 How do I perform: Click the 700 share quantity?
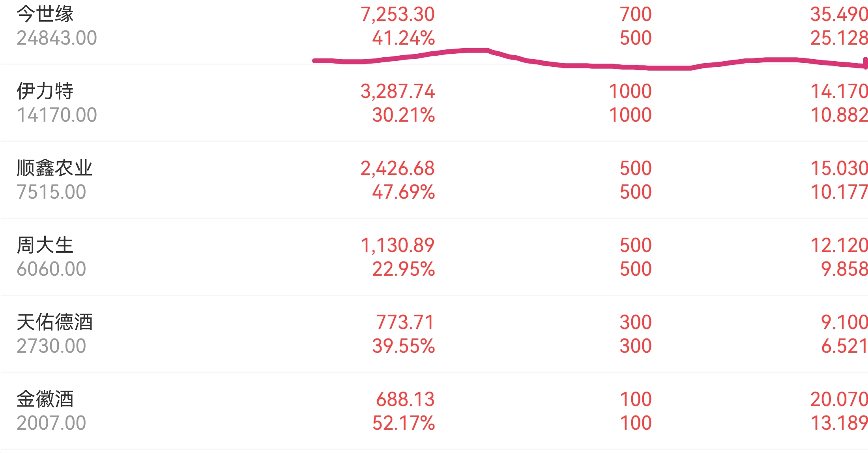(635, 15)
